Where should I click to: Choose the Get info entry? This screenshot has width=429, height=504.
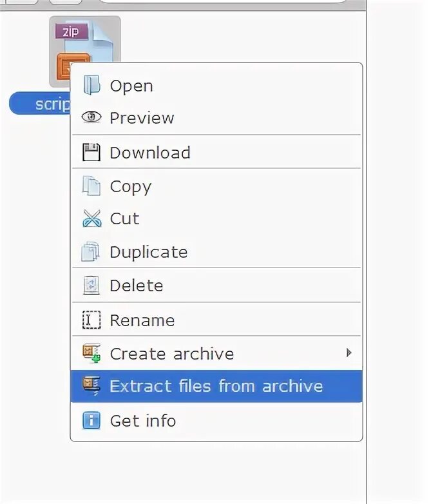click(x=216, y=420)
